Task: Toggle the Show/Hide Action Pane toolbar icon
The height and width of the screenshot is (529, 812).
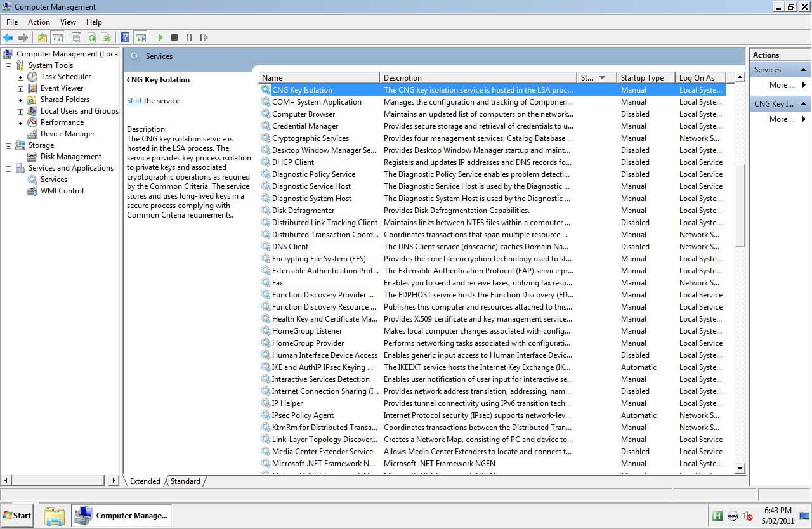Action: (x=140, y=37)
